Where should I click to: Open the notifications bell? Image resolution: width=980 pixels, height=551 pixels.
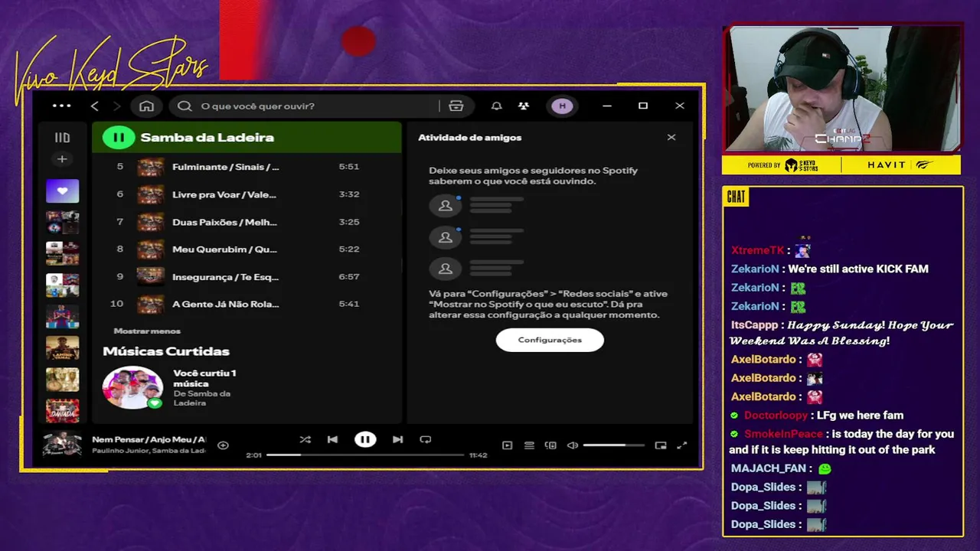point(496,106)
